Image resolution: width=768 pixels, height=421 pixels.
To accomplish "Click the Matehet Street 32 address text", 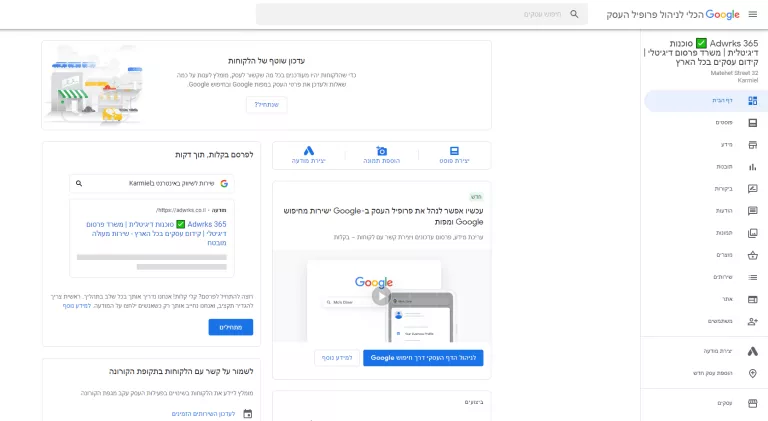I will pos(734,73).
